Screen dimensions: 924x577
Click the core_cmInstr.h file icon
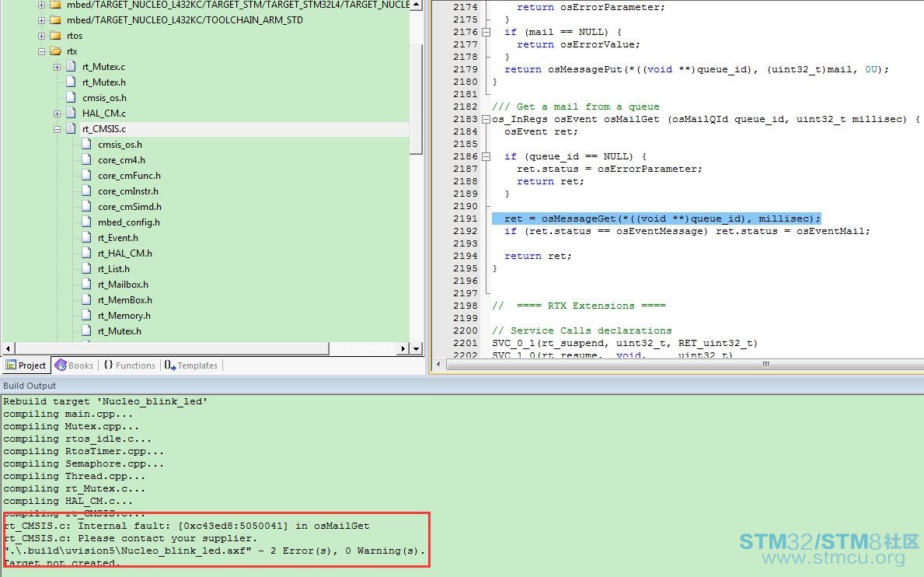tap(86, 191)
